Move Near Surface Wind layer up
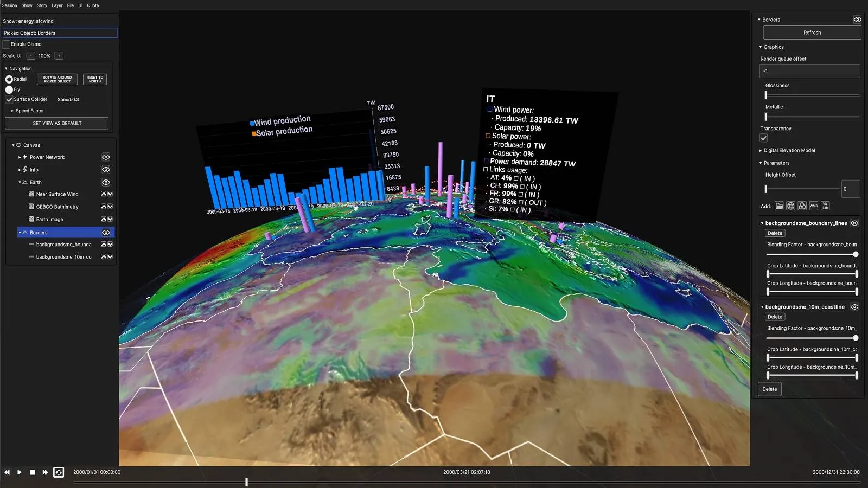The height and width of the screenshot is (488, 868). (x=104, y=194)
